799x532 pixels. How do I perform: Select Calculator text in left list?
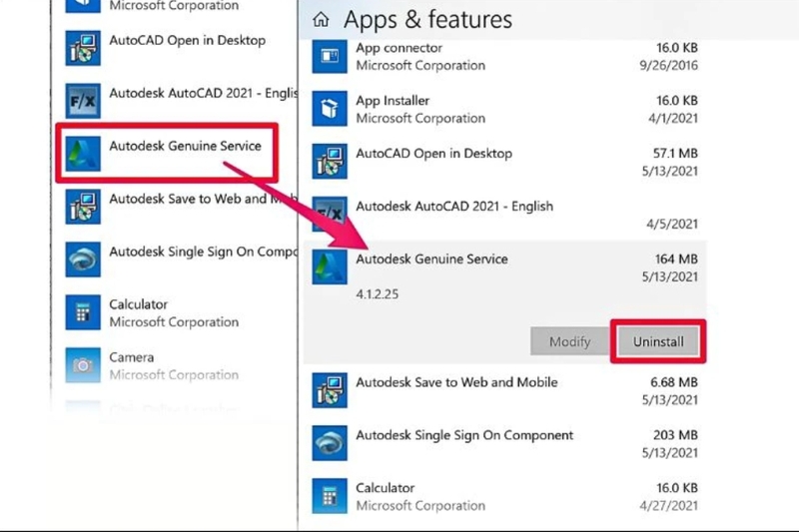click(x=138, y=304)
